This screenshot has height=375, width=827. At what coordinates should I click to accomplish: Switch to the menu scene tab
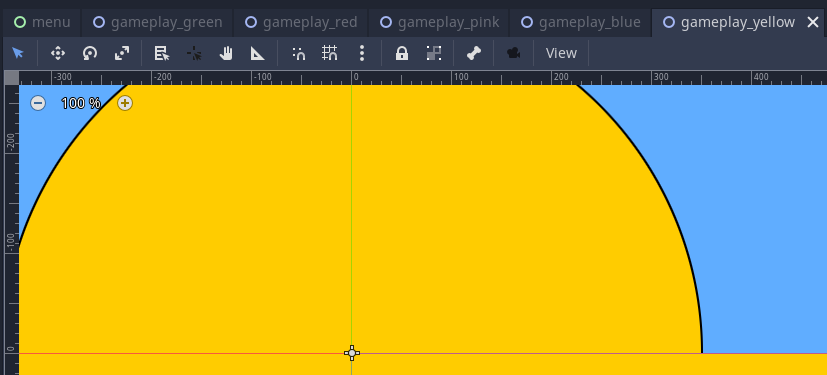point(42,22)
